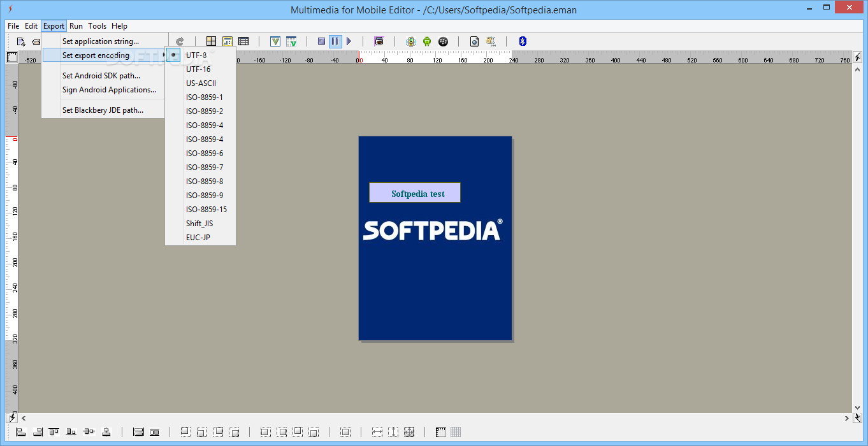Choose ISO-8859-2 encoding
Image resolution: width=868 pixels, height=446 pixels.
[x=201, y=111]
